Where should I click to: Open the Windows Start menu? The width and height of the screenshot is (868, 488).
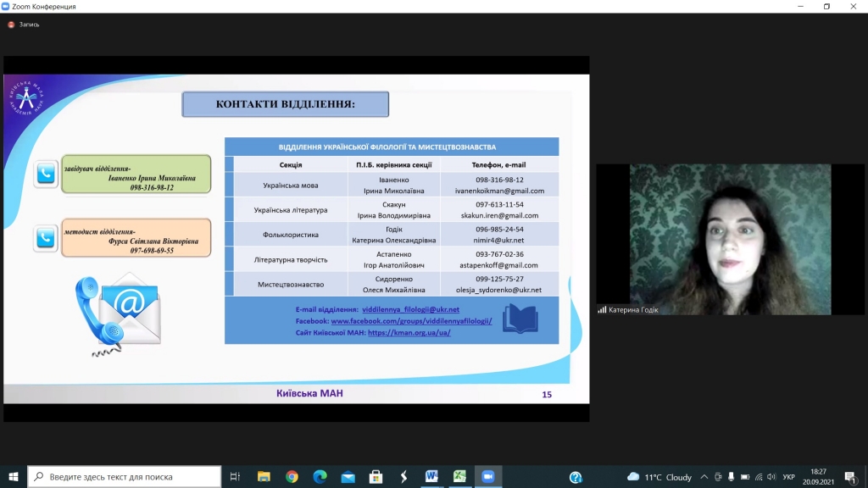coord(14,477)
